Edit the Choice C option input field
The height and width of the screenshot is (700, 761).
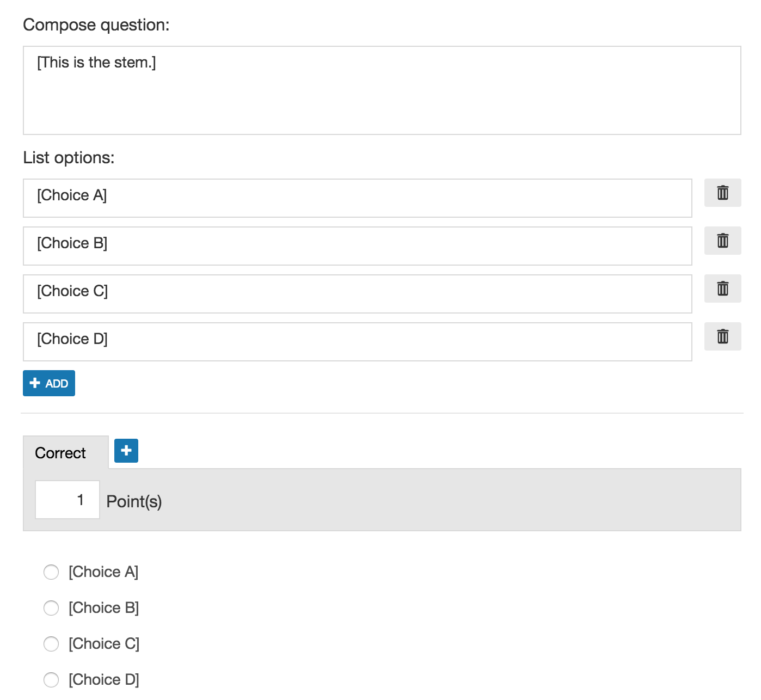(357, 294)
